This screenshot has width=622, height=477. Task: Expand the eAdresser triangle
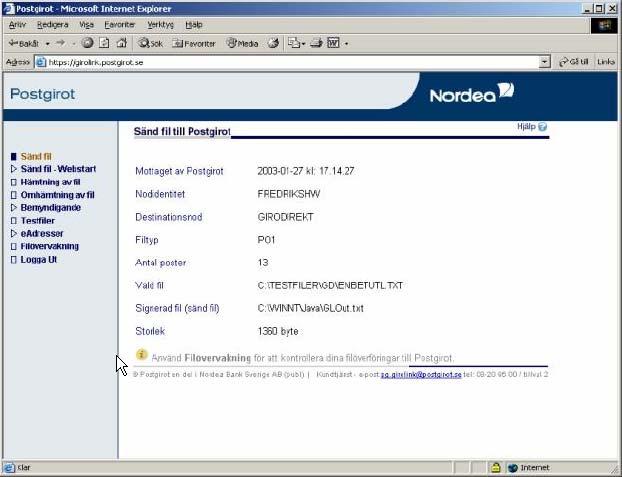[13, 233]
